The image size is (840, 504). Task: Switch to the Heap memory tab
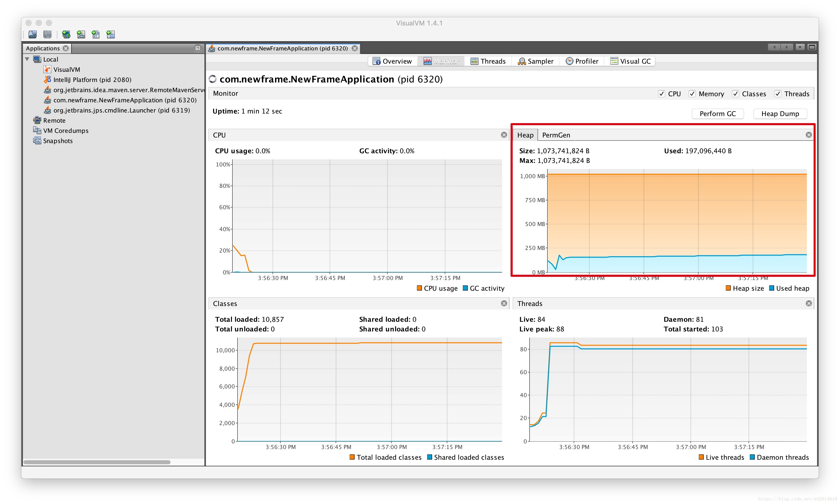click(526, 135)
